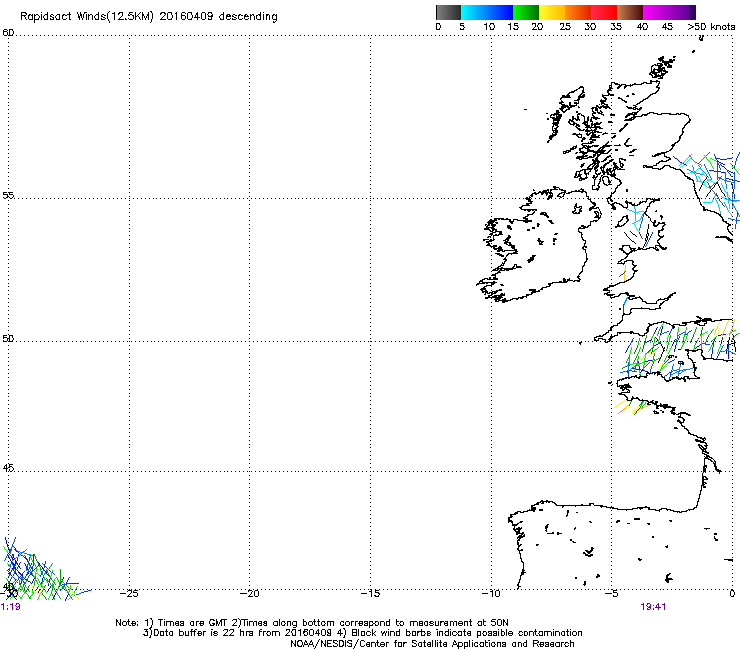This screenshot has width=740, height=650.
Task: Click the wind barbs in the English Channel
Action: [x=678, y=350]
